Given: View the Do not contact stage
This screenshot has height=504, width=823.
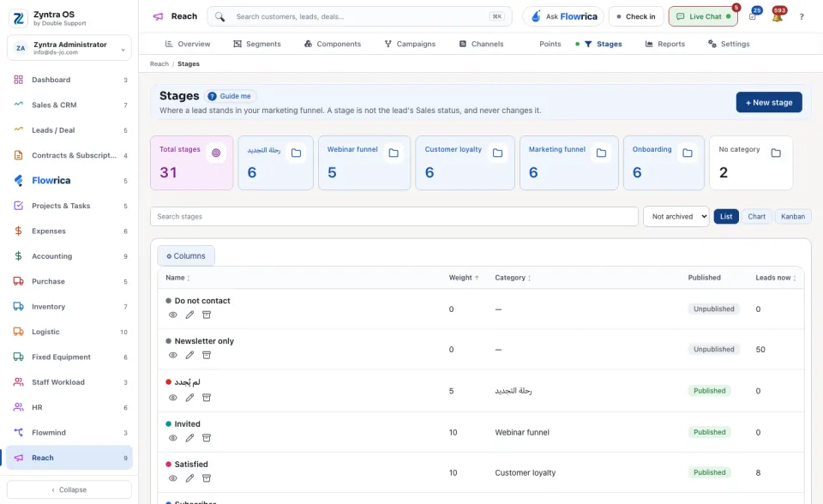Looking at the screenshot, I should pyautogui.click(x=172, y=315).
